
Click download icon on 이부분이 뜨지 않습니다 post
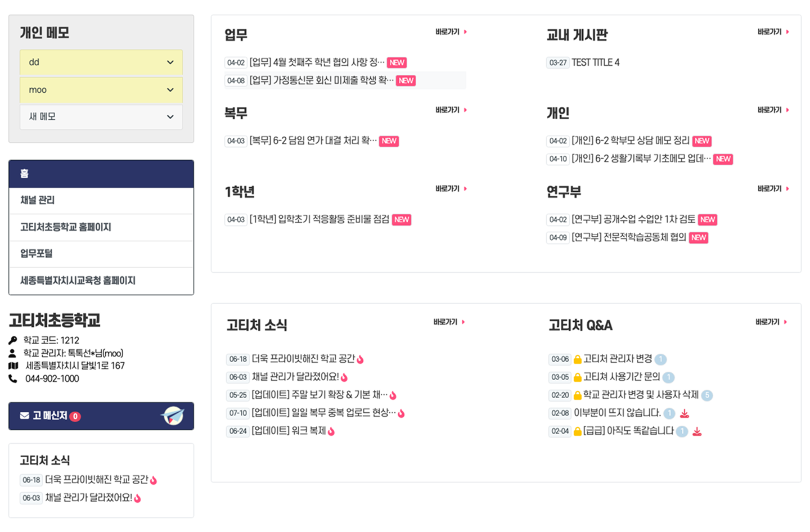[685, 413]
